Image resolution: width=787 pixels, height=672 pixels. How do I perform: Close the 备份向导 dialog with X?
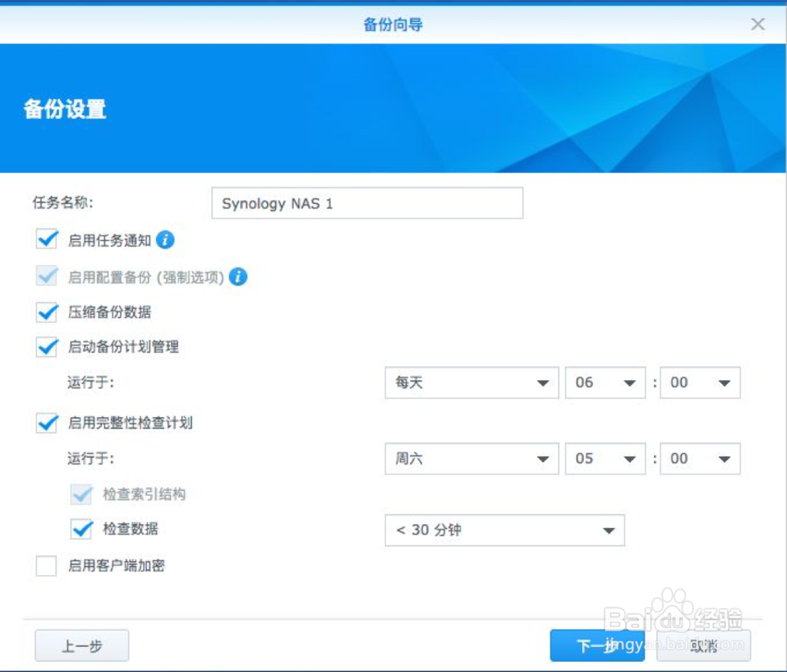pyautogui.click(x=757, y=24)
